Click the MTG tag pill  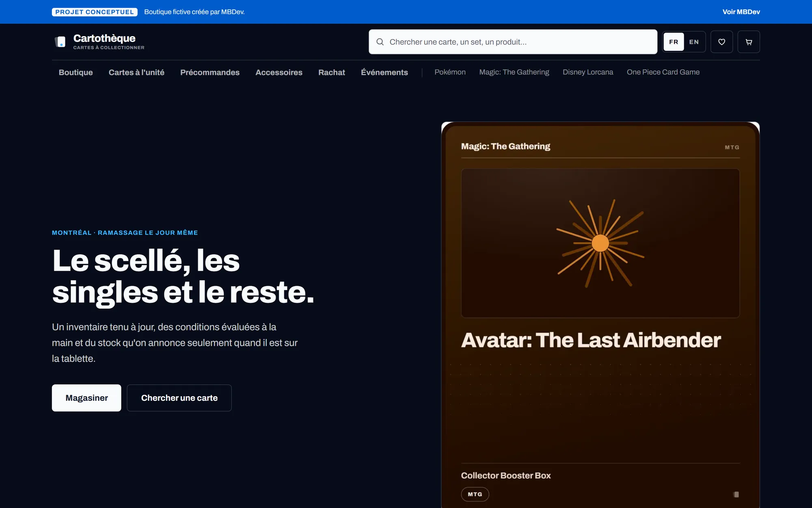[475, 494]
